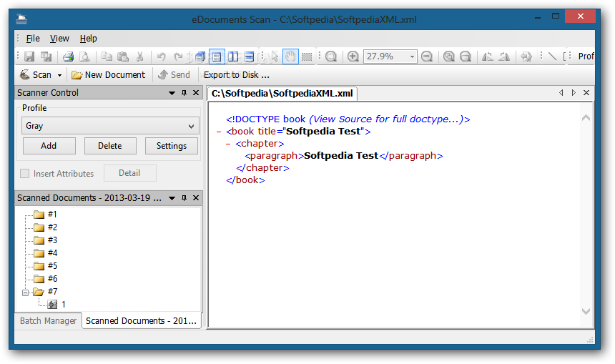Pin the Scanner Control panel

pos(184,93)
